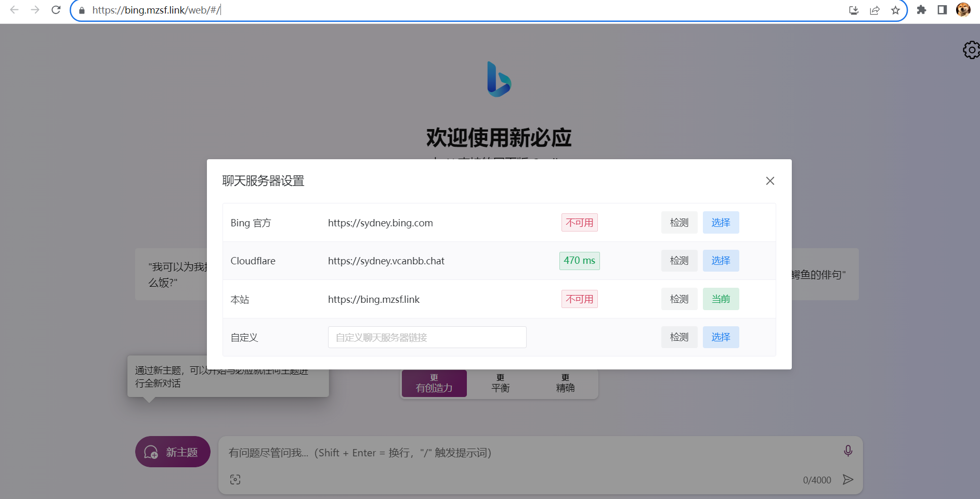Click the browser forward arrow
This screenshot has width=980, height=499.
(x=35, y=10)
